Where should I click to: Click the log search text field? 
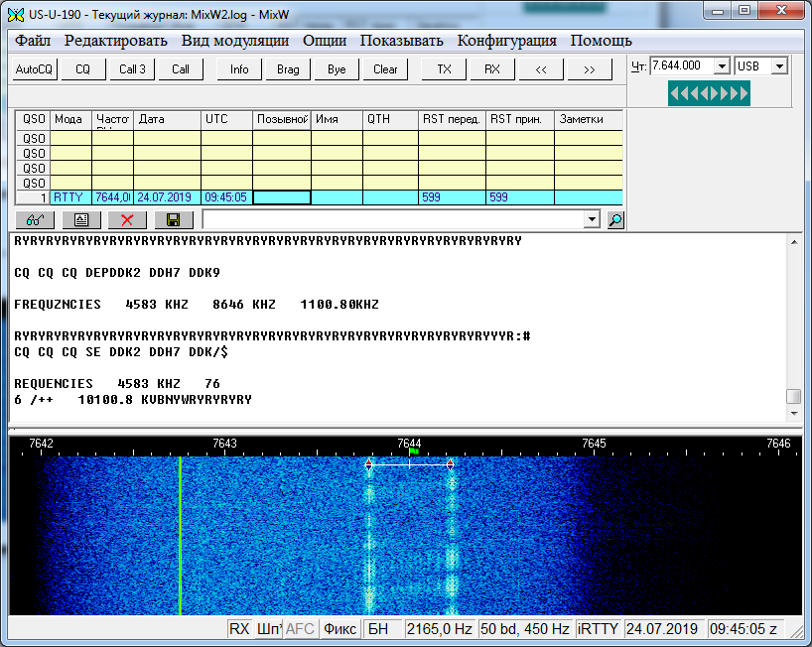pyautogui.click(x=393, y=219)
